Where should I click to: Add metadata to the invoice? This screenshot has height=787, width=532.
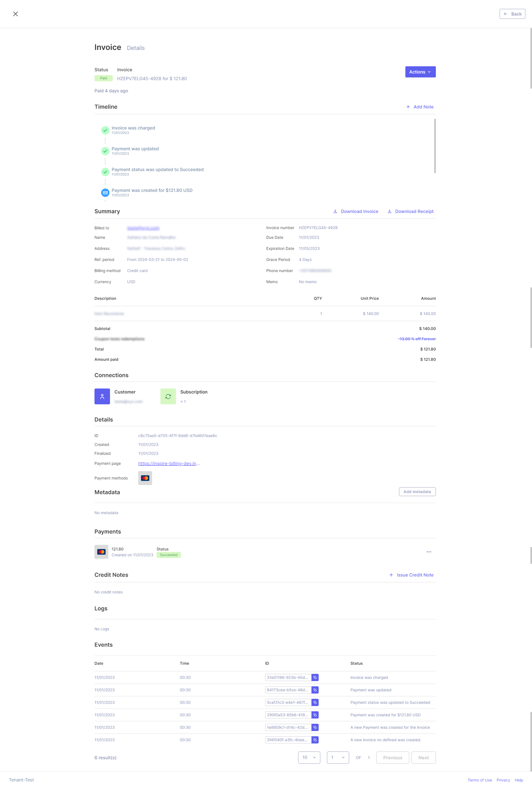pyautogui.click(x=417, y=491)
